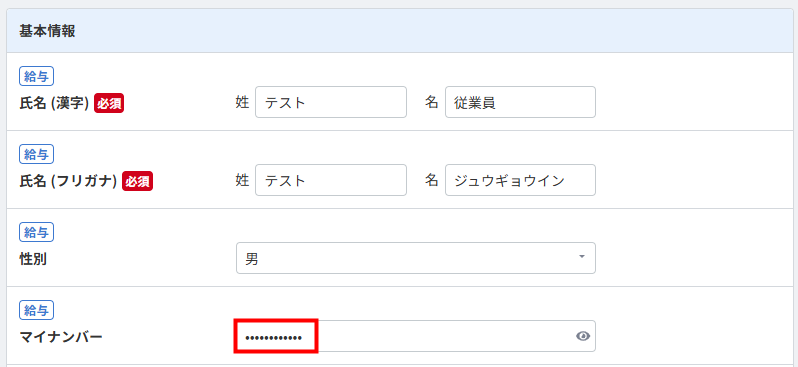Click the 名 field containing 従業員
This screenshot has width=798, height=367.
520,102
